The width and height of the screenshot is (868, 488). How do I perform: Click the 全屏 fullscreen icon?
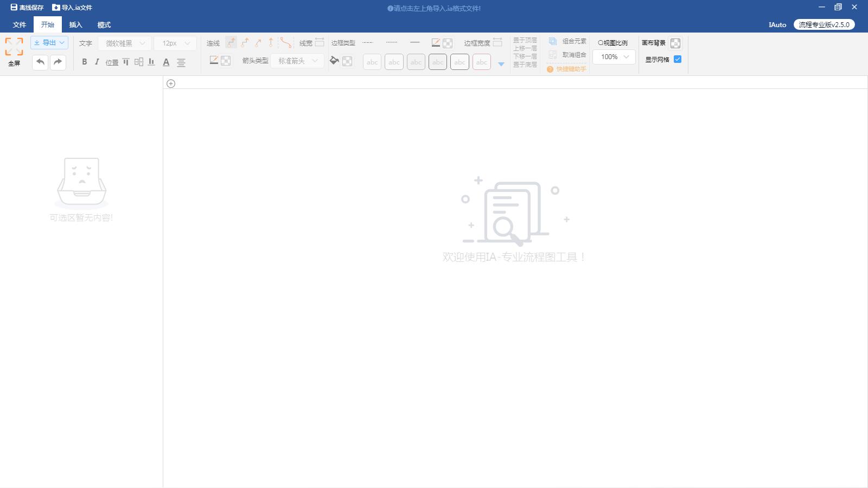click(14, 49)
